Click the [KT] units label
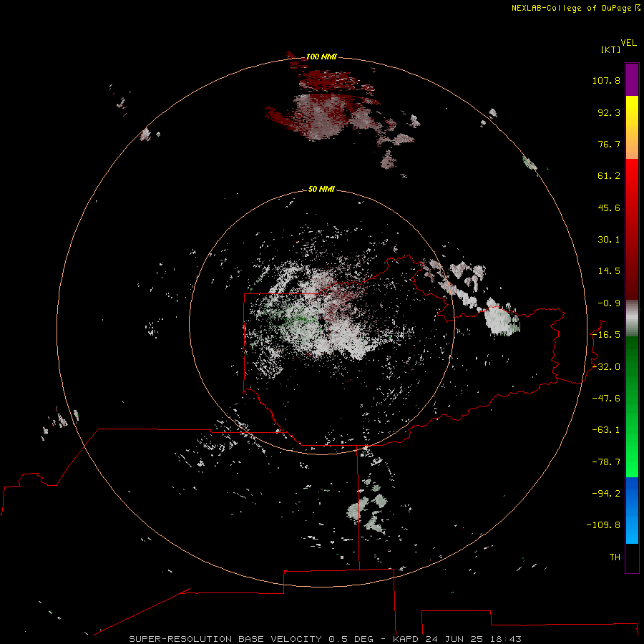644x644 pixels. (611, 49)
